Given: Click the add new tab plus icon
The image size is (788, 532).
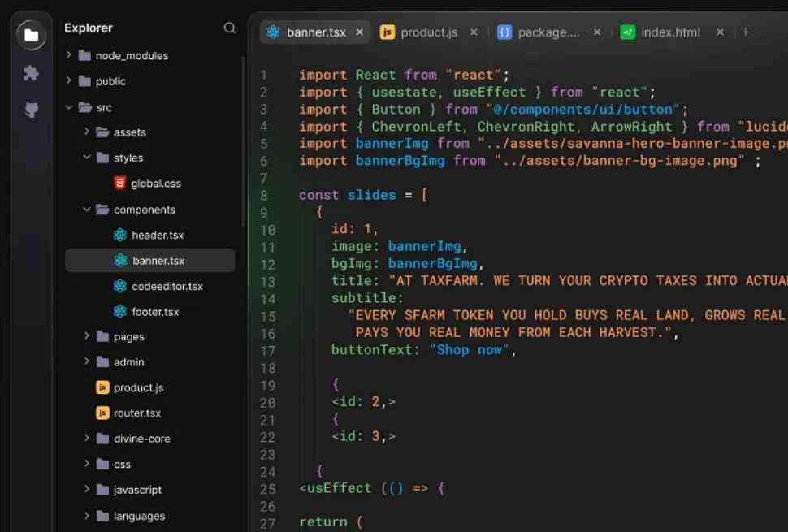Looking at the screenshot, I should tap(746, 32).
